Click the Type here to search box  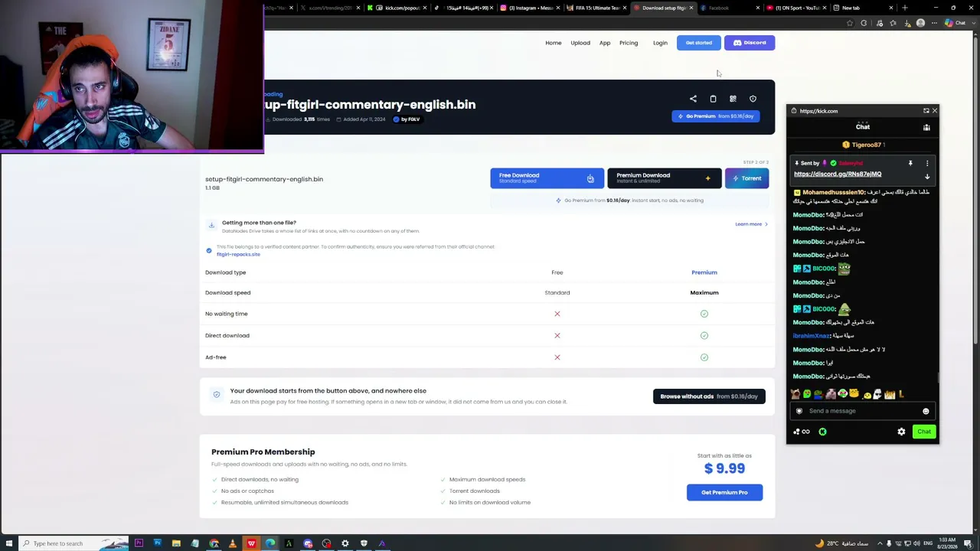[x=73, y=543]
